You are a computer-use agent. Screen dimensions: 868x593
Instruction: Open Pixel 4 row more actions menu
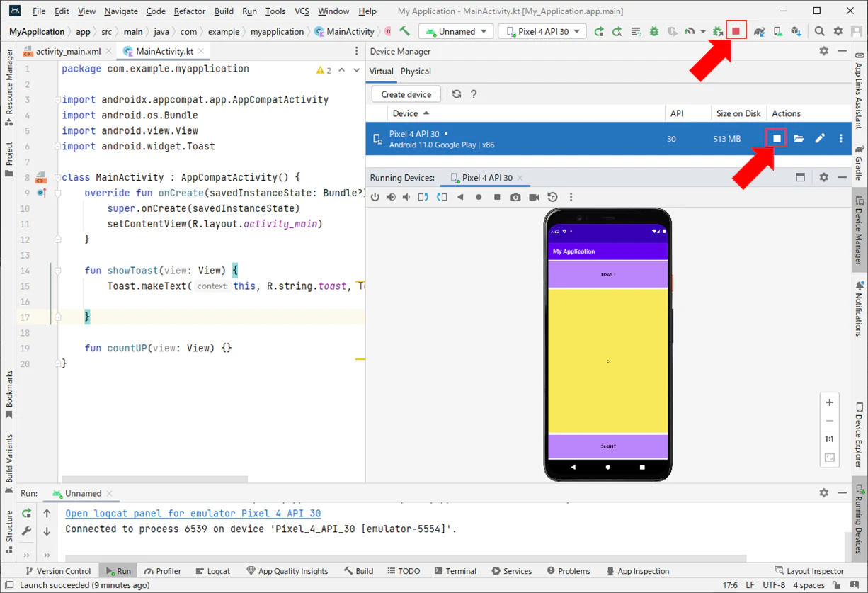(x=841, y=138)
